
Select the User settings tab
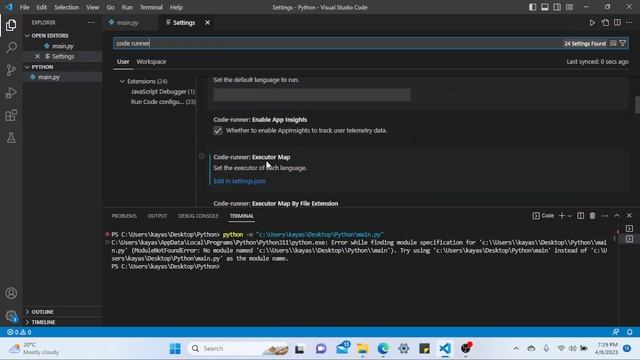[x=123, y=62]
